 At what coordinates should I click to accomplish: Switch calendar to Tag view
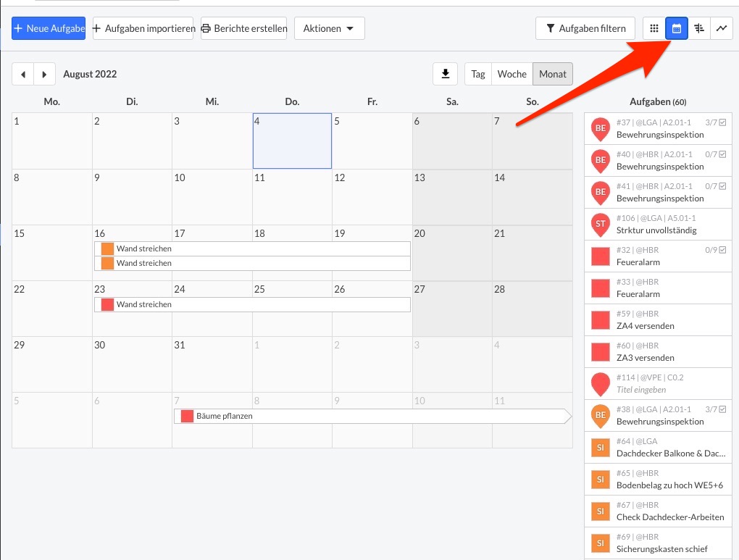point(478,74)
